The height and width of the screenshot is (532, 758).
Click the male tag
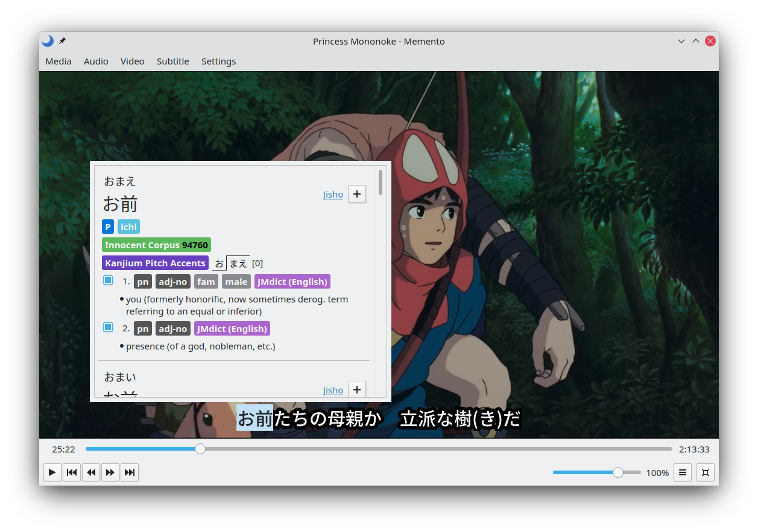pos(236,282)
